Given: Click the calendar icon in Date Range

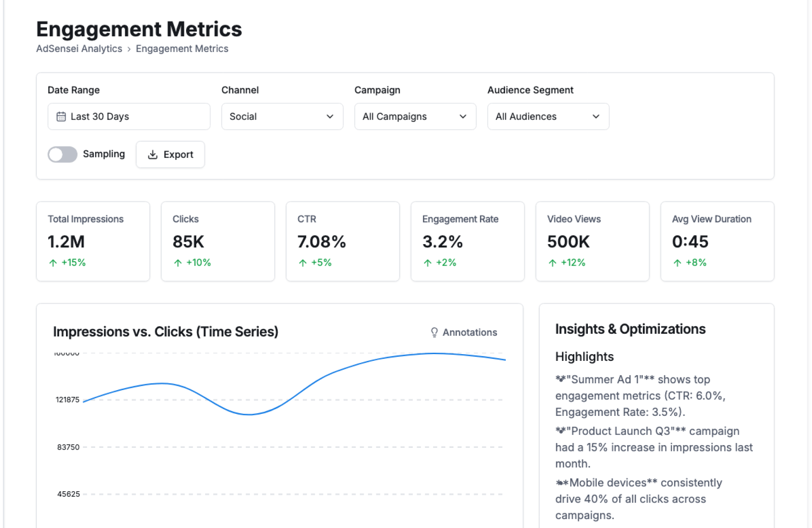Looking at the screenshot, I should (61, 116).
